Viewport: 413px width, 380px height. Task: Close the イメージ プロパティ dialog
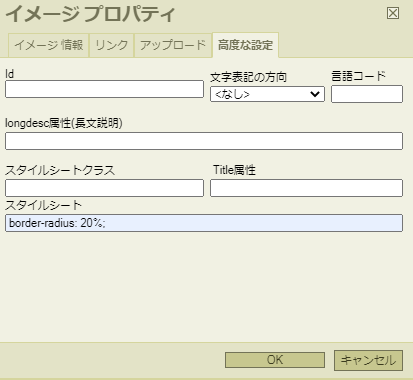(x=393, y=13)
